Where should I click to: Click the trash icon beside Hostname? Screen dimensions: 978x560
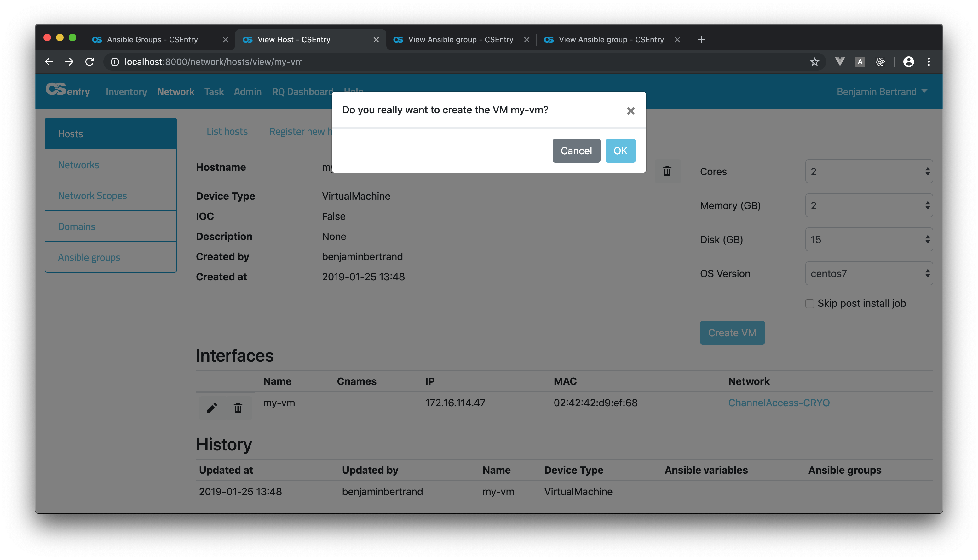(667, 171)
